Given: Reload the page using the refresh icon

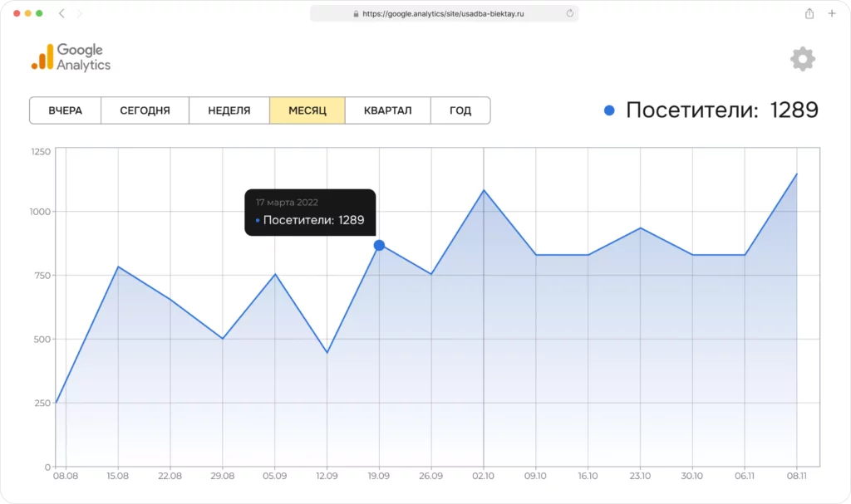Looking at the screenshot, I should click(569, 13).
